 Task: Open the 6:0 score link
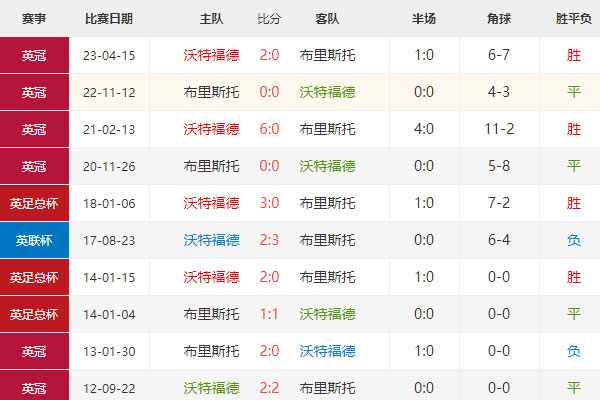[269, 129]
